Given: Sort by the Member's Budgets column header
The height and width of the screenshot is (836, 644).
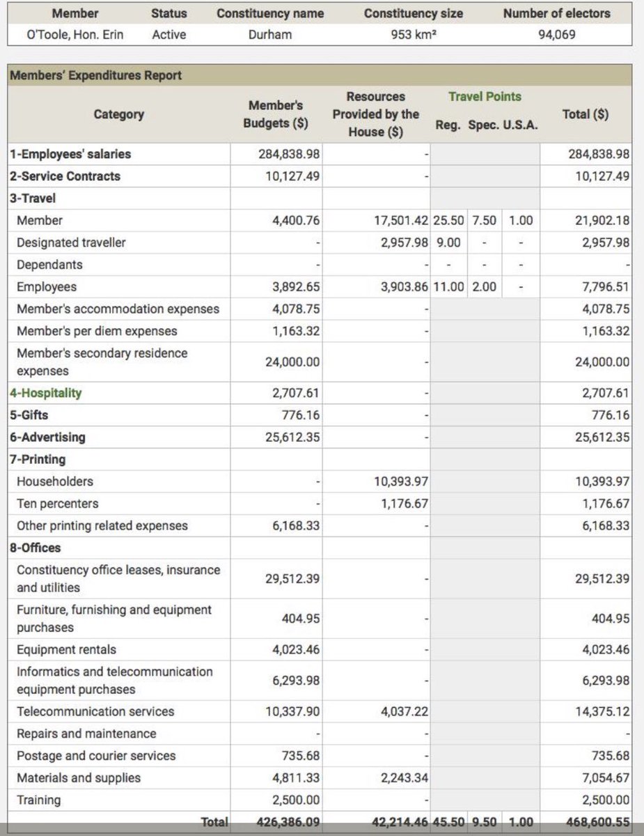Looking at the screenshot, I should point(276,114).
